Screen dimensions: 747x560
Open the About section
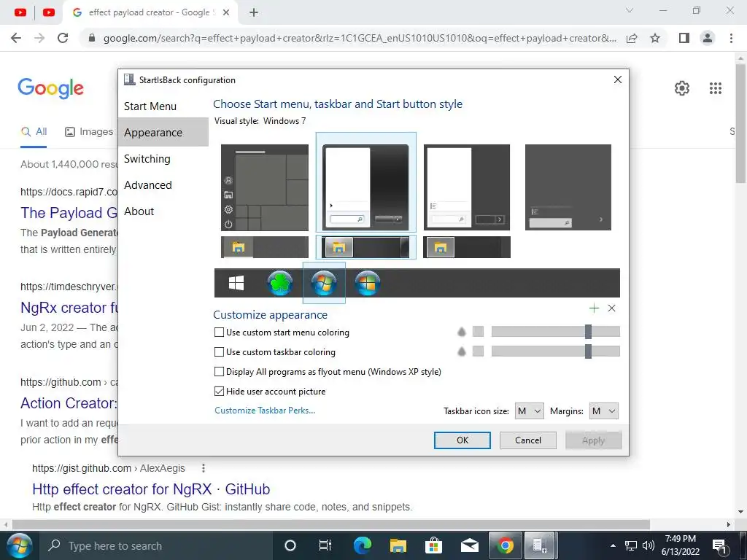pos(139,211)
